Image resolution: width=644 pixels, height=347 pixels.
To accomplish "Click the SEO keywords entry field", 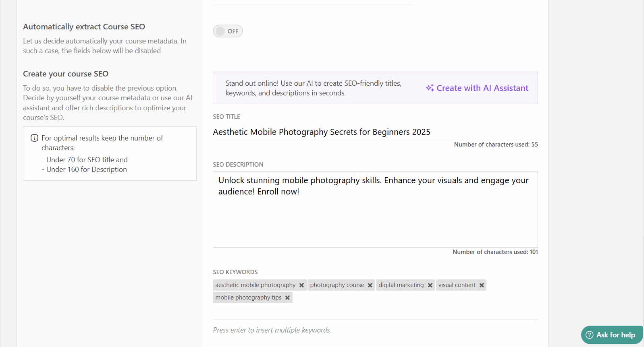I will pyautogui.click(x=375, y=312).
